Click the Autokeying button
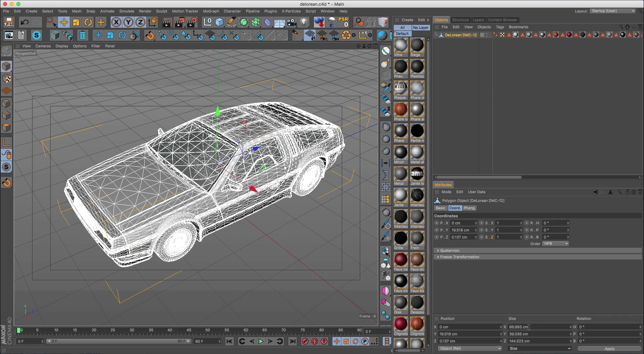This screenshot has height=354, width=644. [x=314, y=341]
